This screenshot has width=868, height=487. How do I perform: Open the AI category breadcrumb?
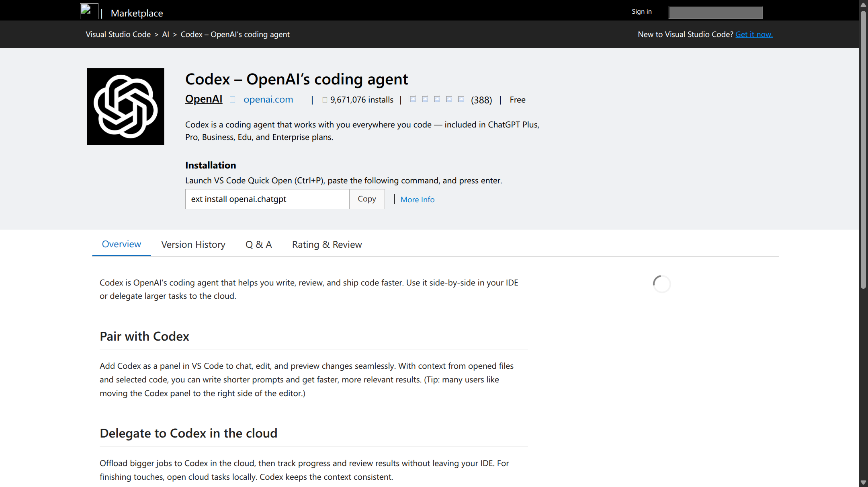(x=166, y=34)
